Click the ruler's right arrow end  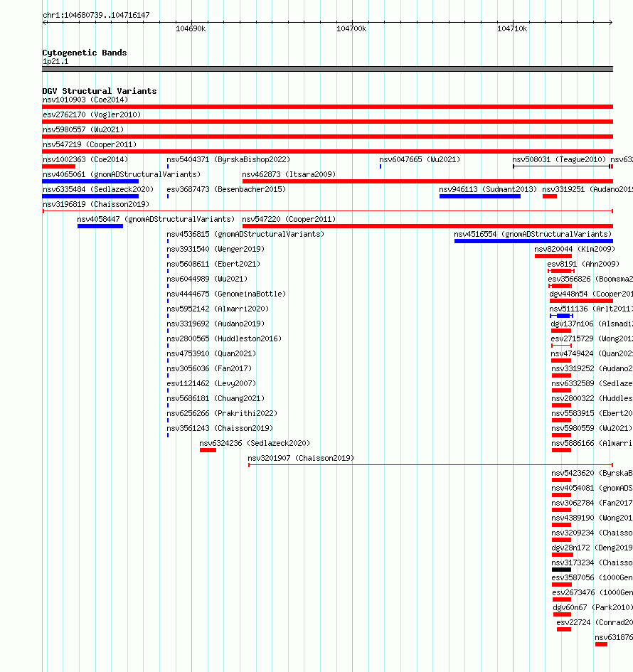(x=611, y=22)
